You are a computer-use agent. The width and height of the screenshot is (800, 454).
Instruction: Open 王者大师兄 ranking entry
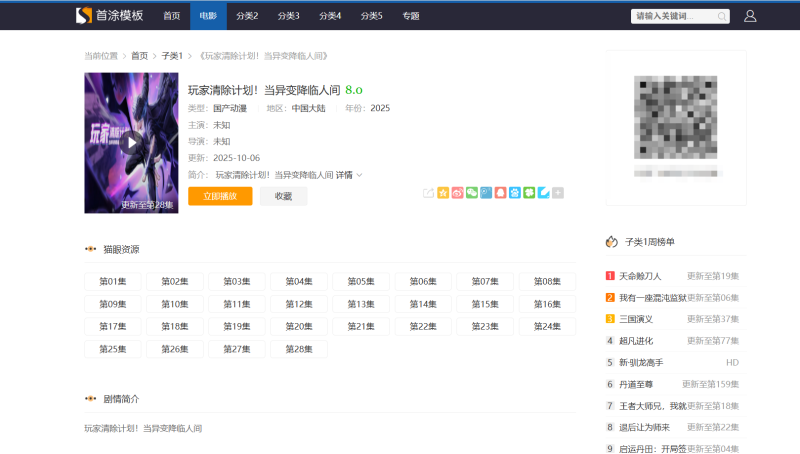pyautogui.click(x=653, y=406)
